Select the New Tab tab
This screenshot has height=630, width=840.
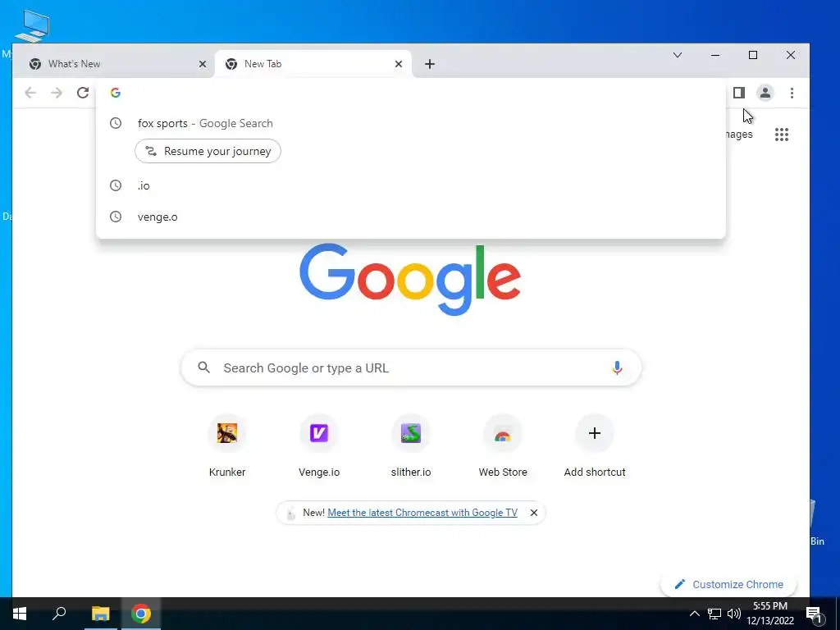tap(313, 64)
